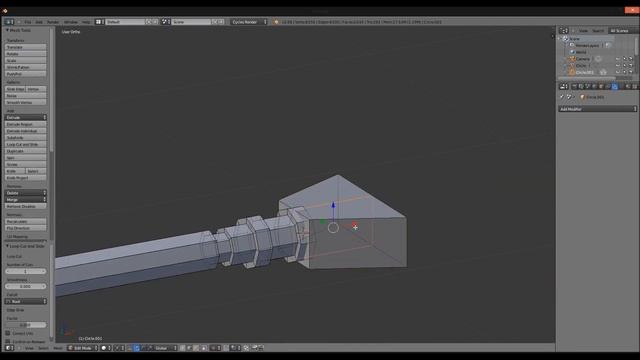The image size is (640, 360).
Task: Open the World properties tab
Action: point(594,87)
